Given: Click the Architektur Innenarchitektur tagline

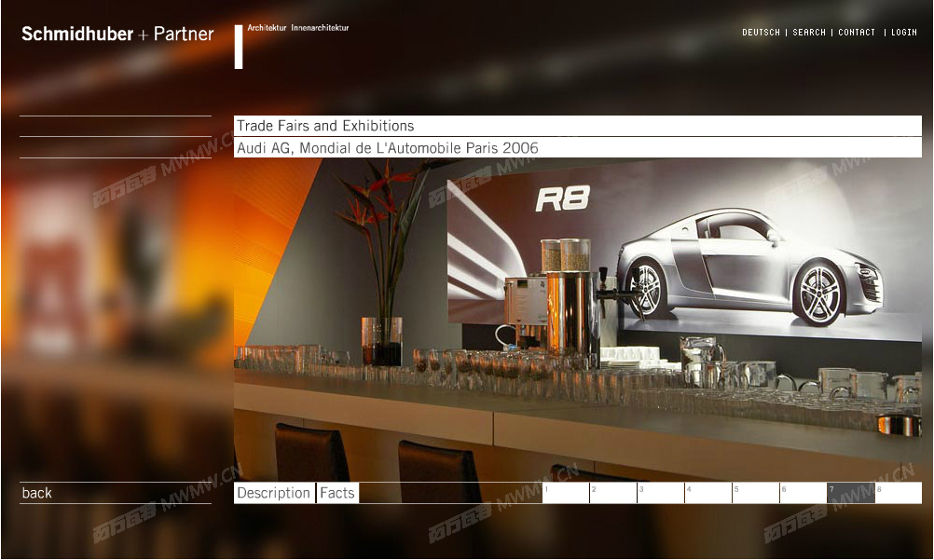Looking at the screenshot, I should point(298,27).
